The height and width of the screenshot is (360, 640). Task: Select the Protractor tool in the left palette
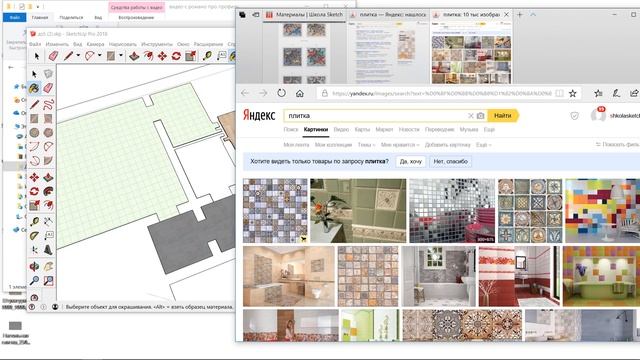34,236
